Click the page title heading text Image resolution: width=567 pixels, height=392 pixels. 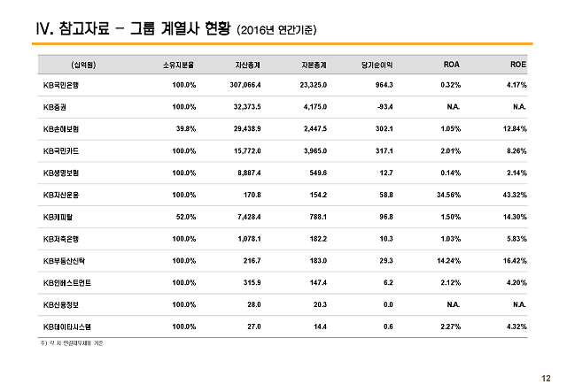tap(176, 29)
